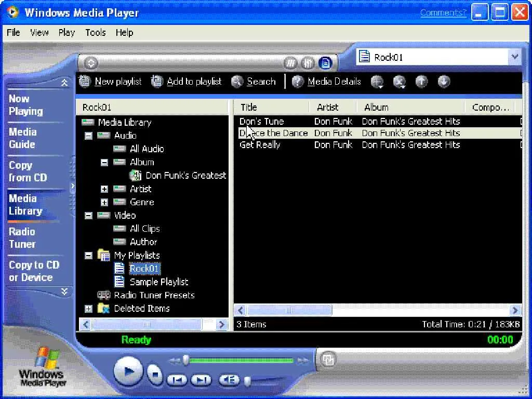Open the Play menu
Image resolution: width=532 pixels, height=399 pixels.
(66, 33)
